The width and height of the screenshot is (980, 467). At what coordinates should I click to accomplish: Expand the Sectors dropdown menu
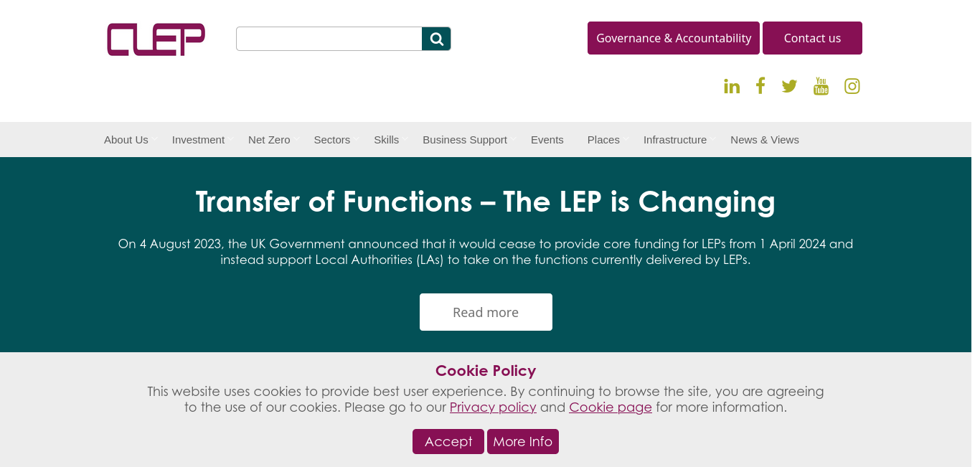pyautogui.click(x=332, y=140)
